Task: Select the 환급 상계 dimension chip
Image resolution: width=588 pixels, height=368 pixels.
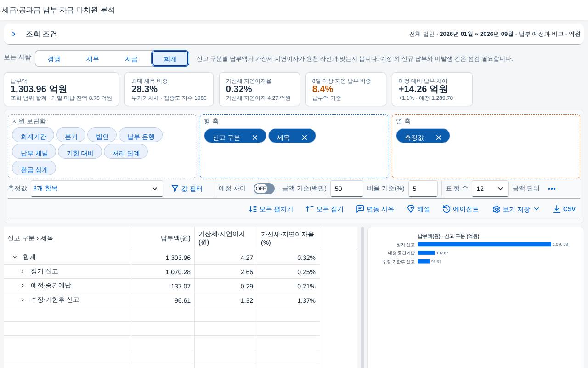Action: tap(34, 168)
